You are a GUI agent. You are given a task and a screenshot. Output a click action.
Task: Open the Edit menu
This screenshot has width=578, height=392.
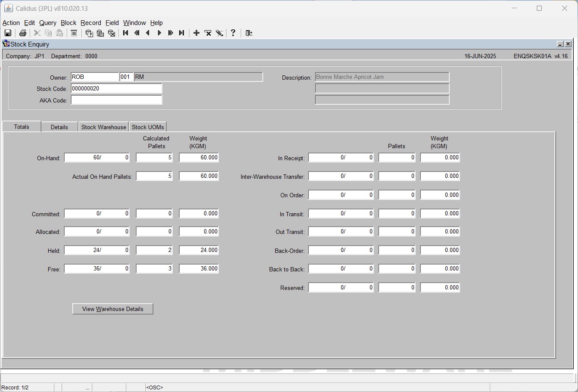pos(29,23)
